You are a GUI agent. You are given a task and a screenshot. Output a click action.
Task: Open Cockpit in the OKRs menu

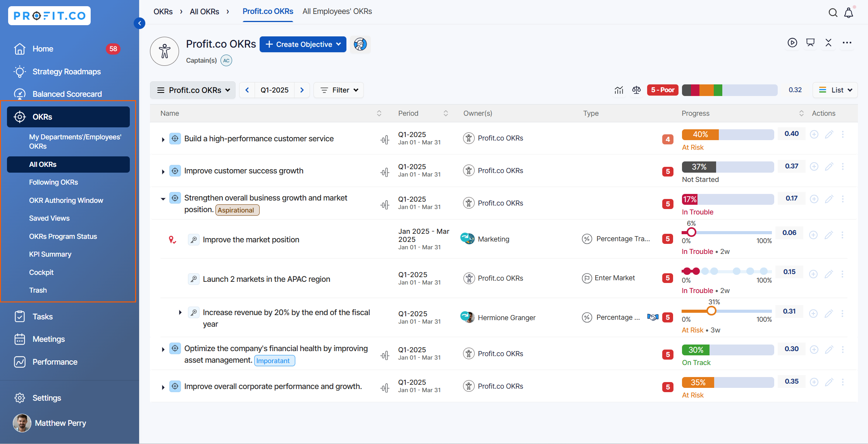click(x=41, y=272)
